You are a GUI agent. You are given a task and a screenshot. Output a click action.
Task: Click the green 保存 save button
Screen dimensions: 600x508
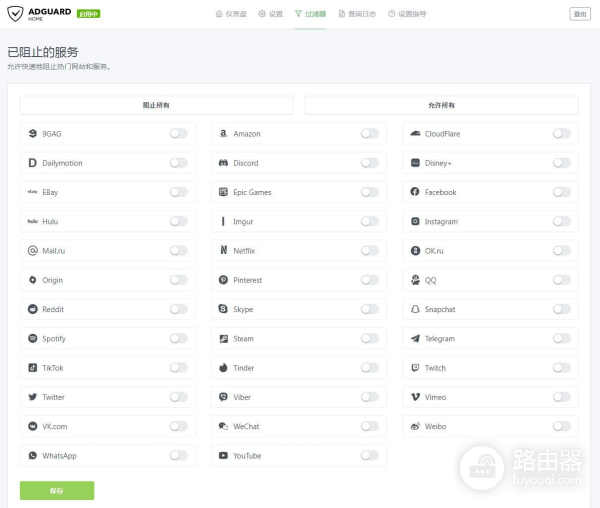(57, 490)
